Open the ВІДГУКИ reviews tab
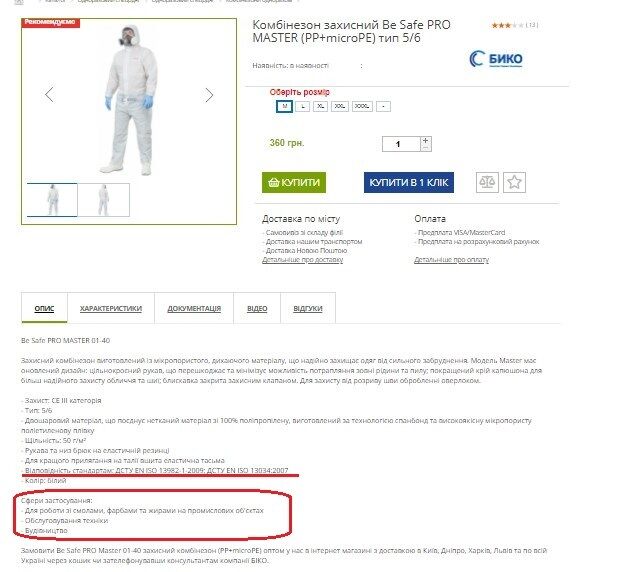Screen dimensions: 623x572 [308, 308]
